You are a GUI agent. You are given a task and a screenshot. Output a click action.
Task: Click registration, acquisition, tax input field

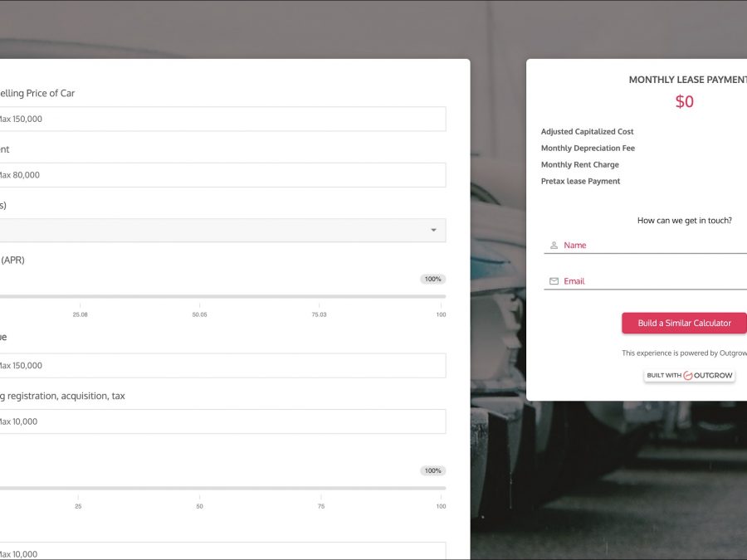(x=221, y=421)
